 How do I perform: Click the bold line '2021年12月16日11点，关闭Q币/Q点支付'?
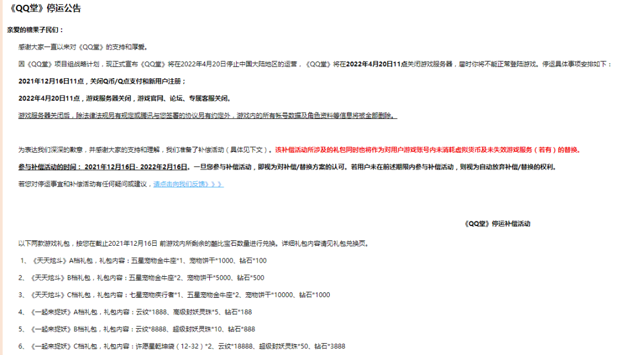[103, 81]
